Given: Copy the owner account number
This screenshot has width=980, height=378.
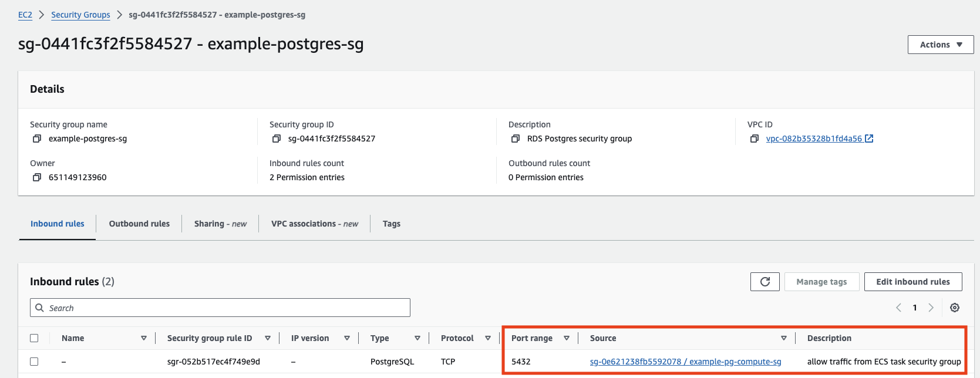Looking at the screenshot, I should (37, 177).
